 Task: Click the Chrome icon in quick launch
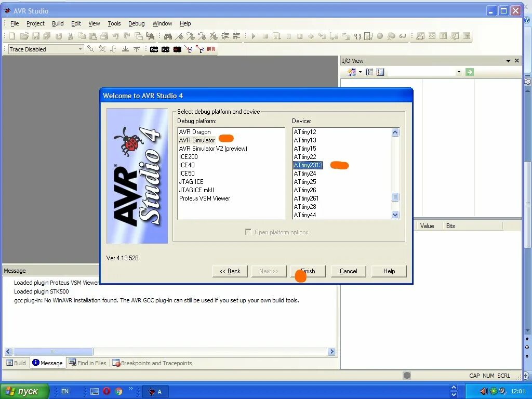118,391
